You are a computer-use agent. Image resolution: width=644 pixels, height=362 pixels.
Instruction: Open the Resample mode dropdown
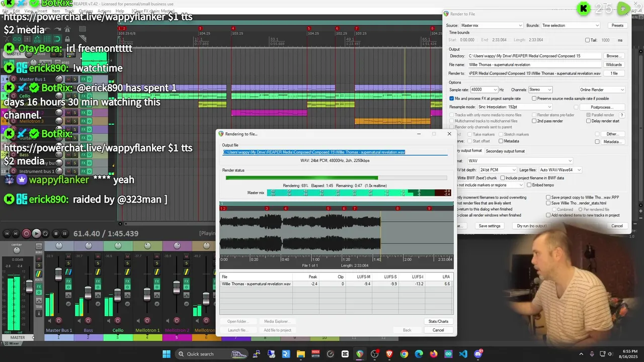point(514,107)
